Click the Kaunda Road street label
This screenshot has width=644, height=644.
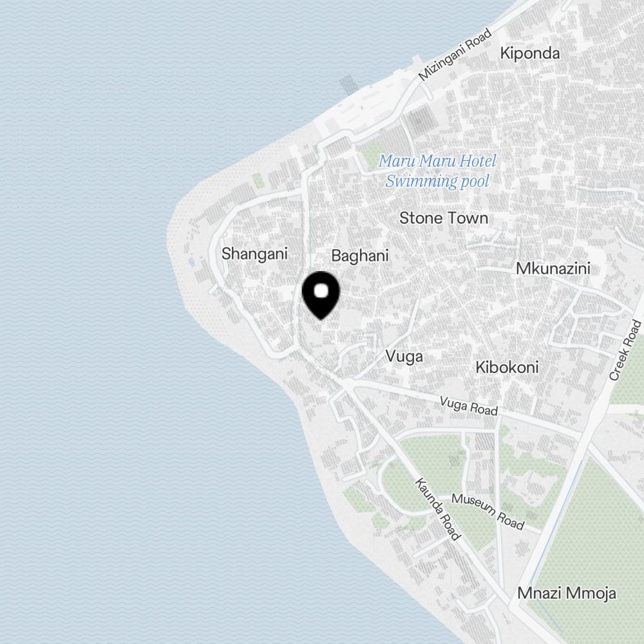coord(438,509)
